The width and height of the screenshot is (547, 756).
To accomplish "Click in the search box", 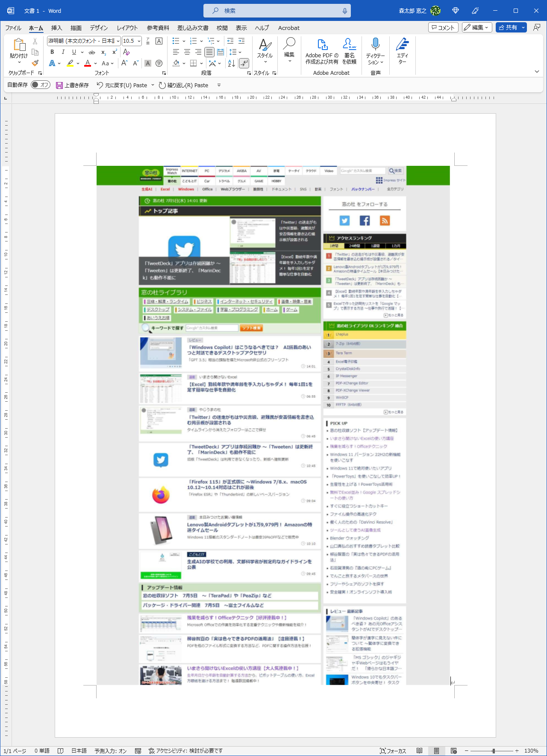I will (277, 11).
